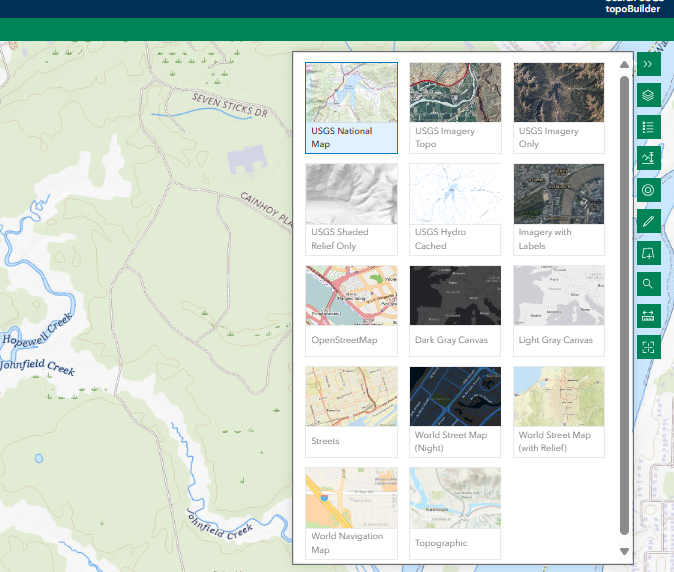Choose the Streets basemap

(351, 412)
